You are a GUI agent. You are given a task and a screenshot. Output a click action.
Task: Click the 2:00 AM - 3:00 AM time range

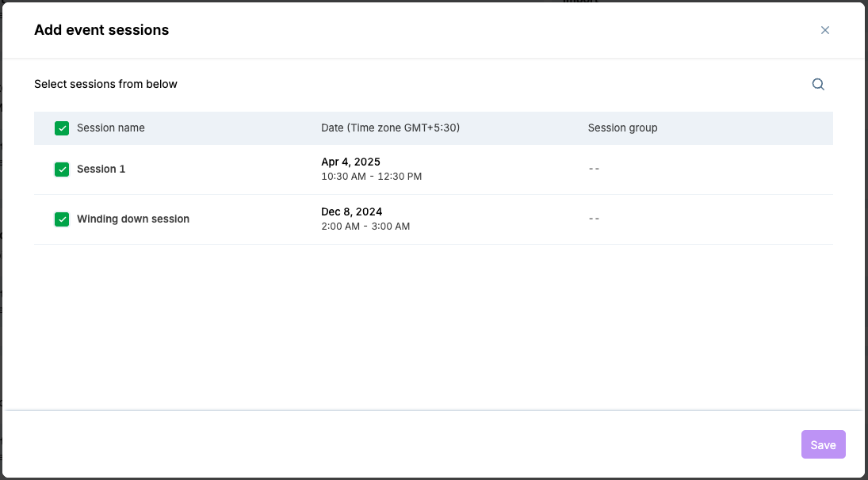pos(365,227)
